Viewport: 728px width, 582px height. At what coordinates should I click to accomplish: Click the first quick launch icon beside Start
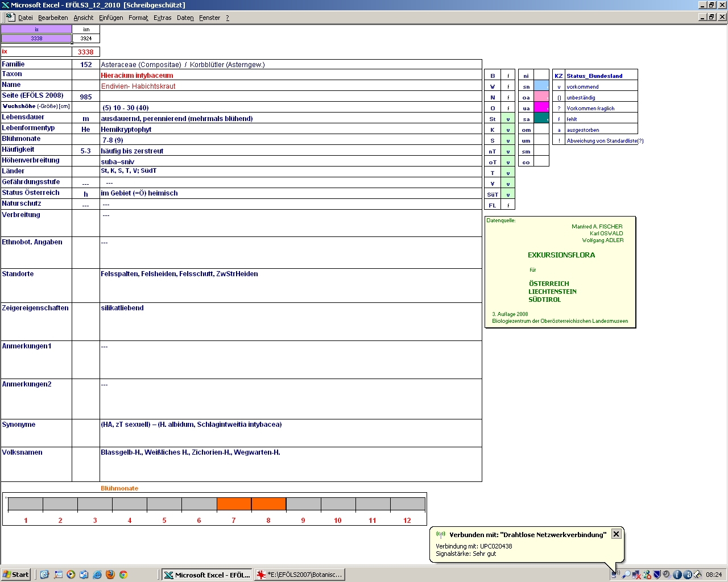point(45,575)
